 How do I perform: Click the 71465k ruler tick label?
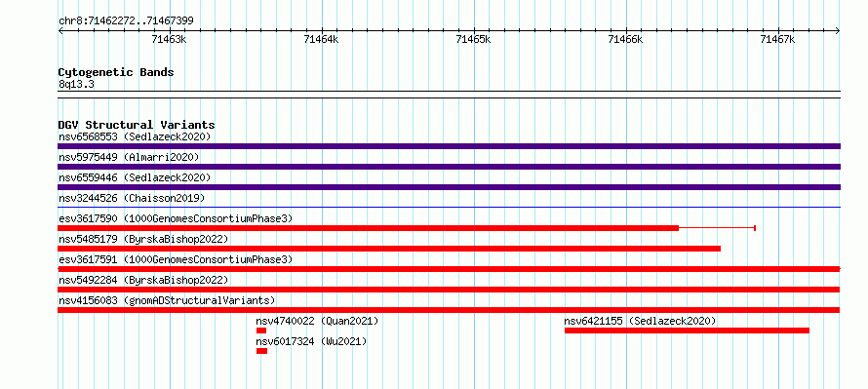473,39
